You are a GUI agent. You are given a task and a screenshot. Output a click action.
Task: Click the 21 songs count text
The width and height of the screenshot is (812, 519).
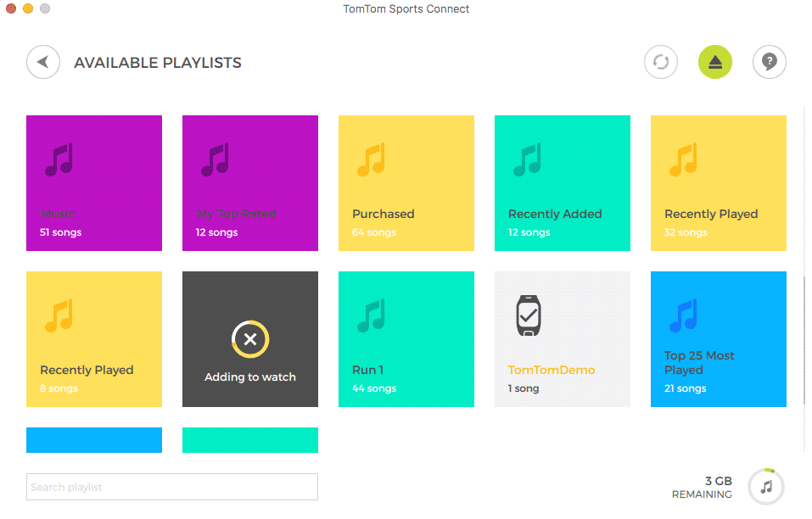tap(685, 388)
